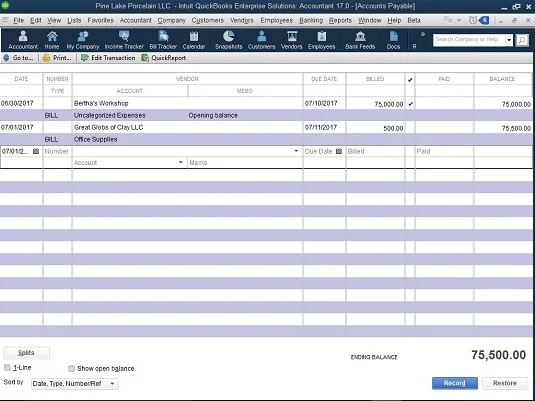Click in Search Company or Help field

tap(469, 40)
